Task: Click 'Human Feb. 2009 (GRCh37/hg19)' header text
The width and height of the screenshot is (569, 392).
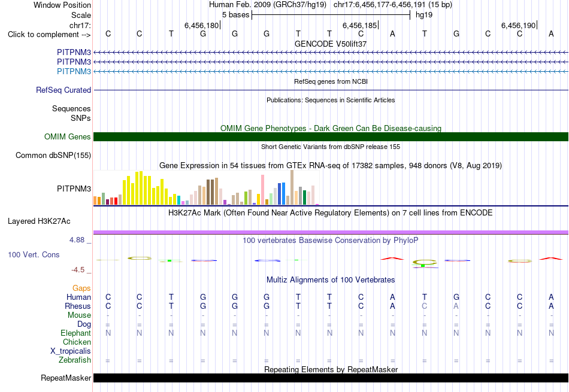Action: 268,5
